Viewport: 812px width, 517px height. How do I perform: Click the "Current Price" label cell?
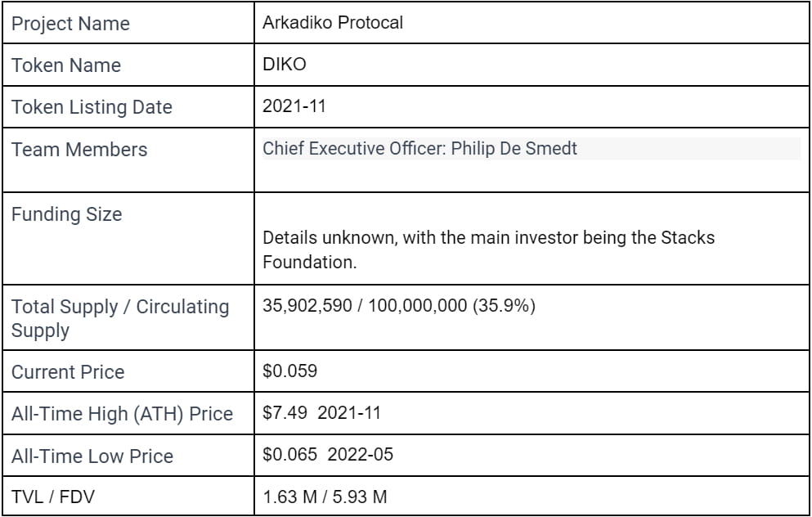pos(68,371)
